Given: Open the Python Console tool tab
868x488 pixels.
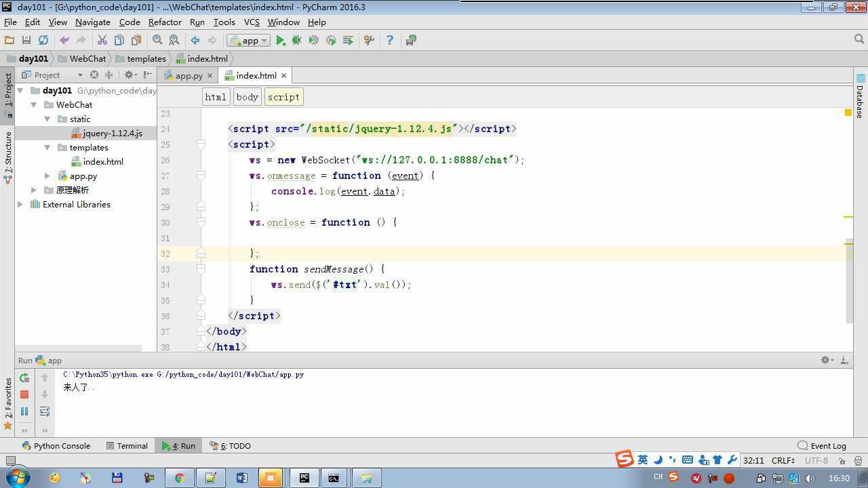Looking at the screenshot, I should [x=56, y=445].
